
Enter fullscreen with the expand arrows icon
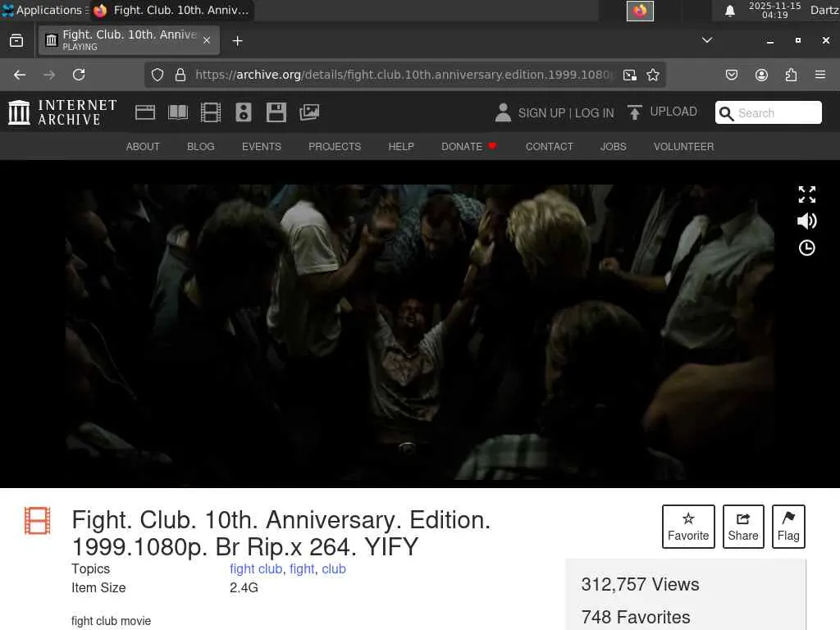pos(807,194)
